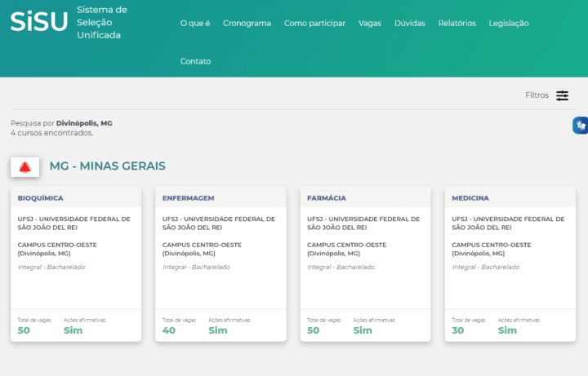Click Sistema de Seleção Unificada text
This screenshot has height=376, width=588.
click(102, 23)
